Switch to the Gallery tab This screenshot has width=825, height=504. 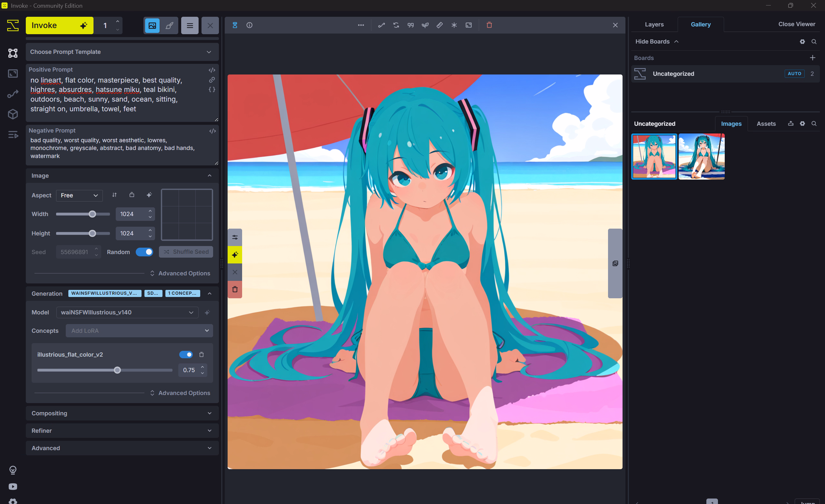[701, 25]
